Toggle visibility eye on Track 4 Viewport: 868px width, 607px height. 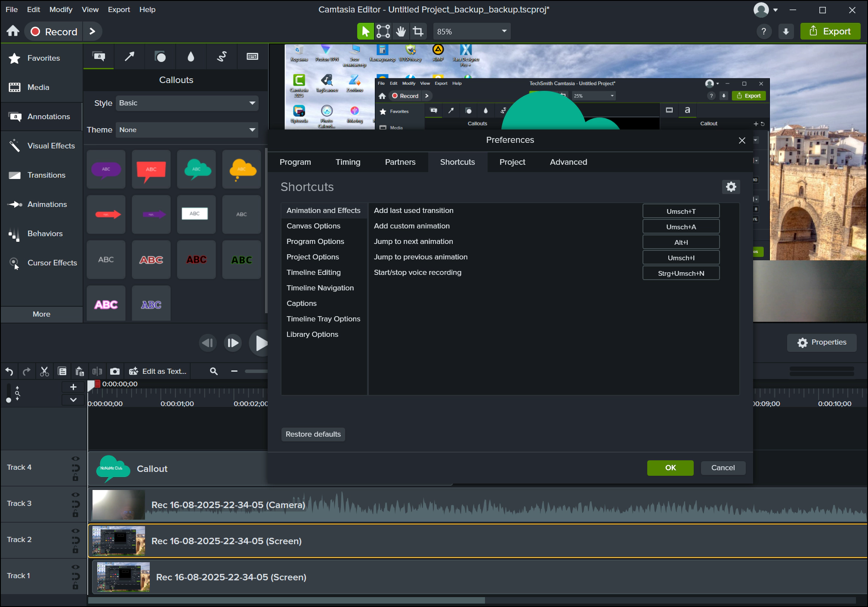tap(75, 459)
